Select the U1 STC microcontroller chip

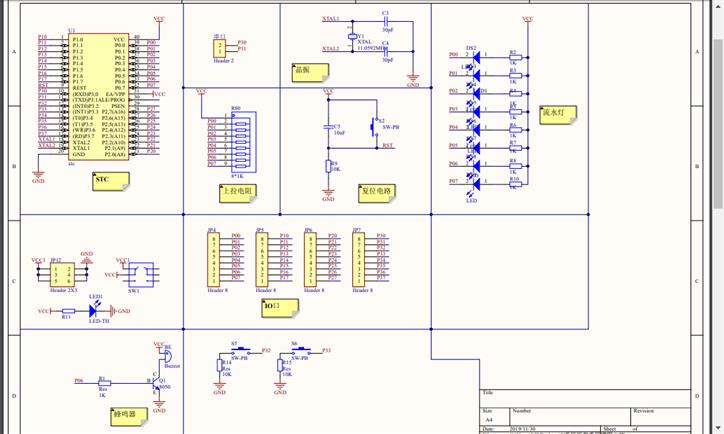pos(98,97)
